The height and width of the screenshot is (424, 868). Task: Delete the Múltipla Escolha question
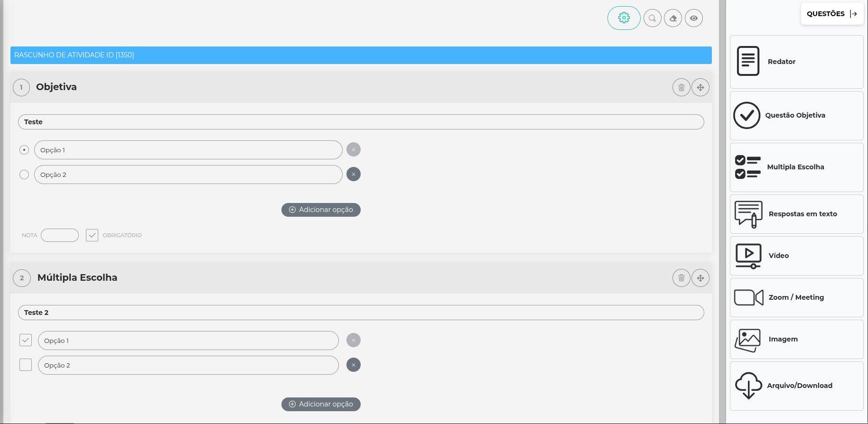click(x=681, y=278)
